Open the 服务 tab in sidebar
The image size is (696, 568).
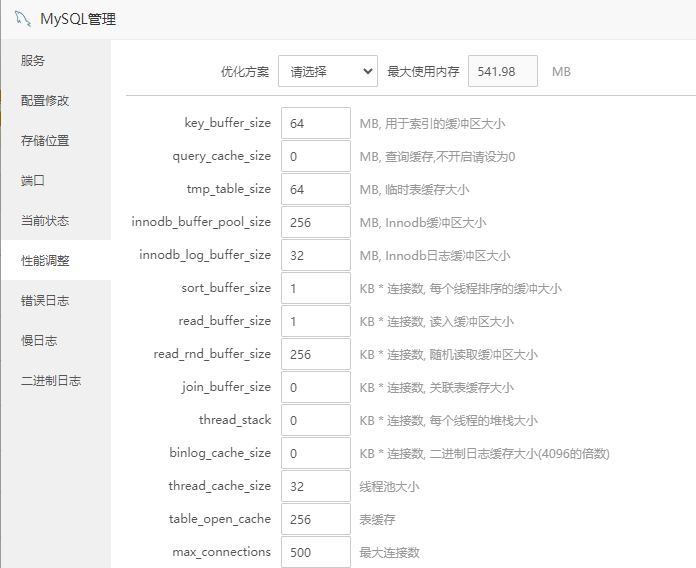pos(56,60)
